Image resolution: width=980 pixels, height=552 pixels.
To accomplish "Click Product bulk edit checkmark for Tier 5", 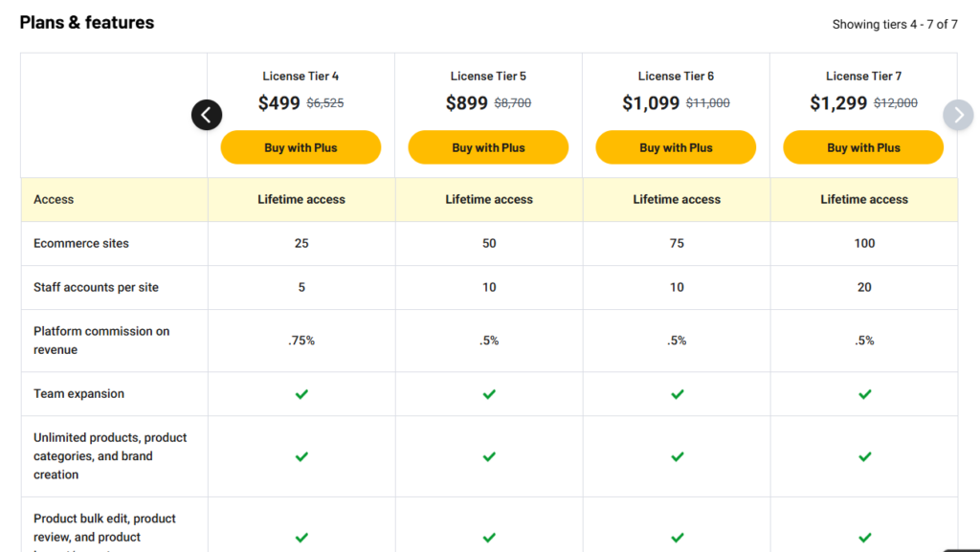I will pyautogui.click(x=489, y=537).
